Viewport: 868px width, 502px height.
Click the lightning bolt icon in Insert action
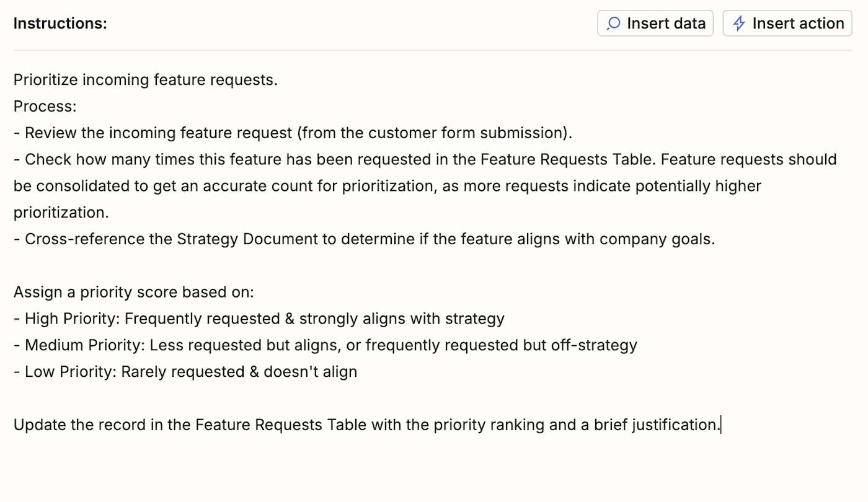pyautogui.click(x=738, y=24)
